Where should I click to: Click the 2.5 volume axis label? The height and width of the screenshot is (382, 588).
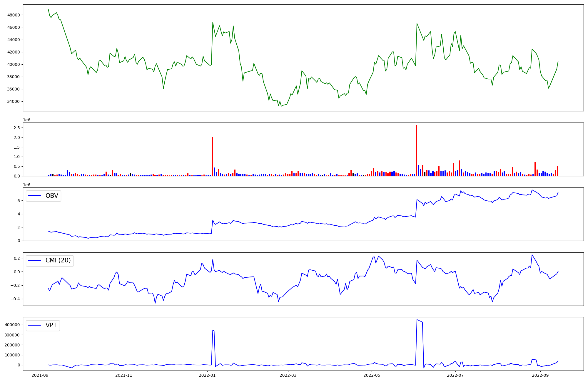coord(17,128)
